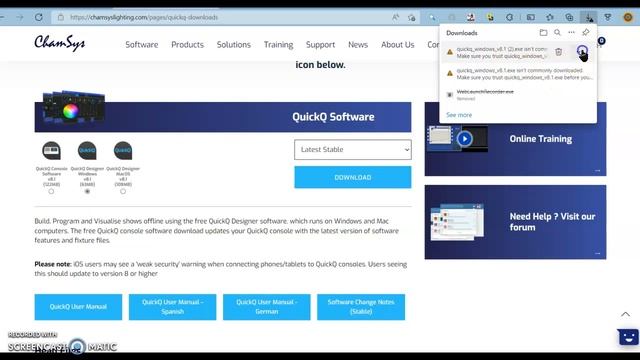Open the Training menu
640x360 pixels.
(278, 44)
